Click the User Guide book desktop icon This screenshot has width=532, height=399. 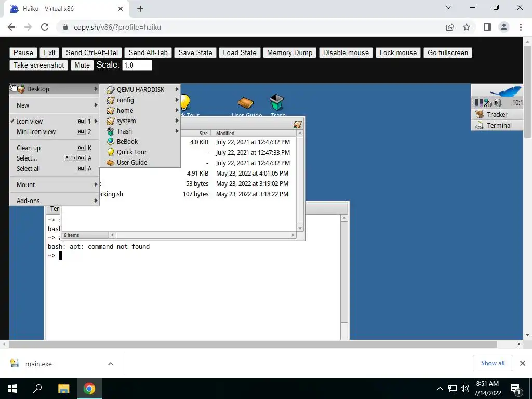246,102
